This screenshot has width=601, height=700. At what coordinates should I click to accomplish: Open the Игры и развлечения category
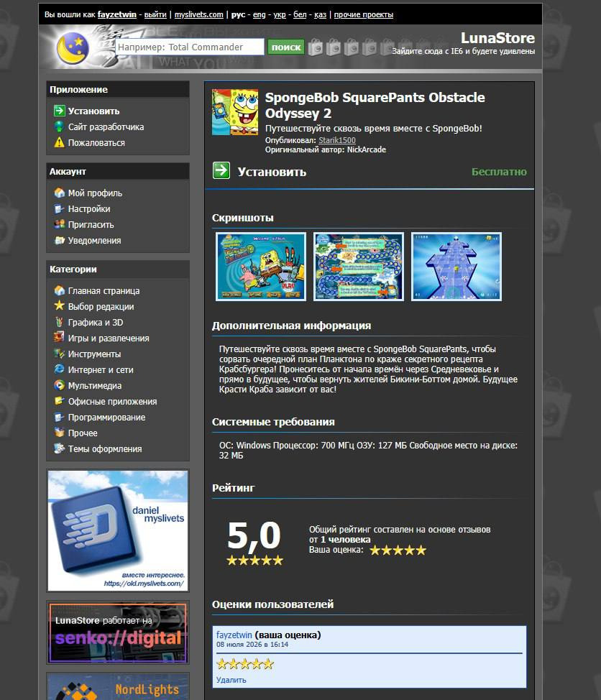click(x=109, y=339)
